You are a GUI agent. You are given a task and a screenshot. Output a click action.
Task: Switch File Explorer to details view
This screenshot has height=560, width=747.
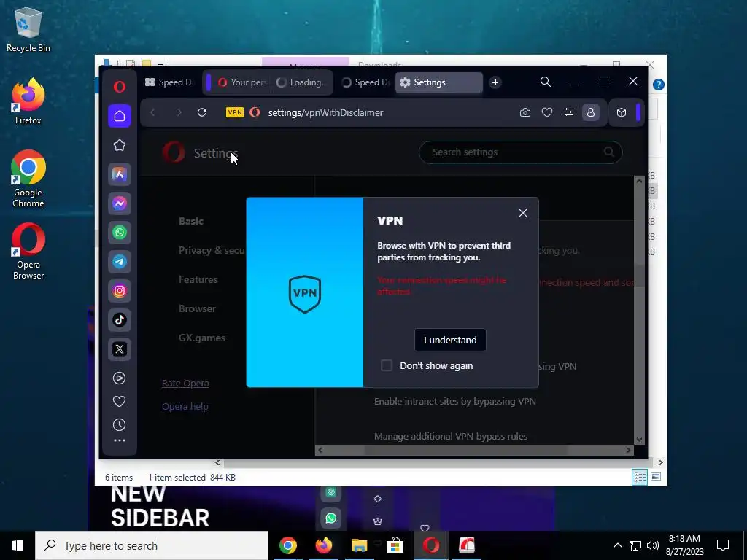pyautogui.click(x=640, y=477)
